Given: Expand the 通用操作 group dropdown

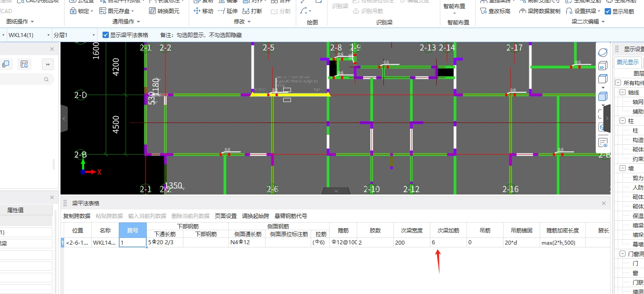Looking at the screenshot, I should 138,22.
